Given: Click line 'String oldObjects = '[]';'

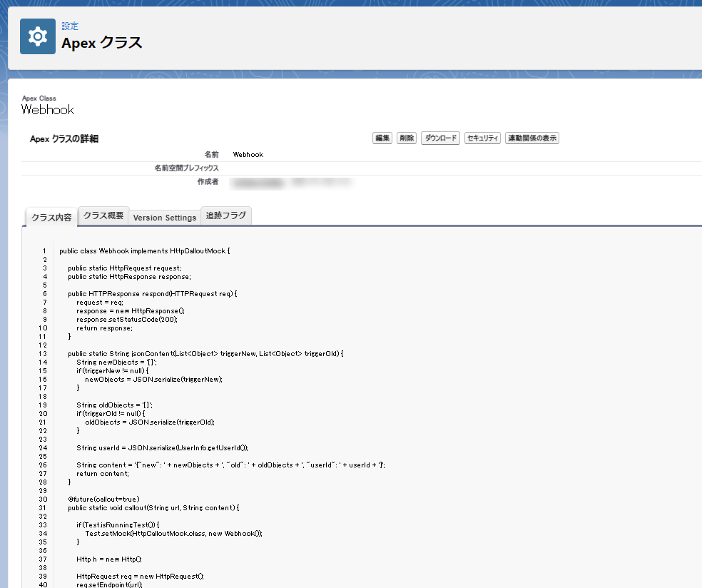Looking at the screenshot, I should point(115,405).
